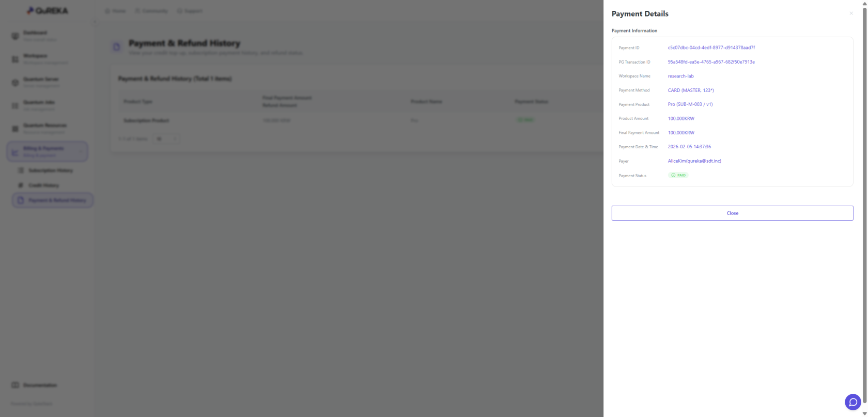
Task: Click the Dashboard icon in the sidebar
Action: point(15,36)
